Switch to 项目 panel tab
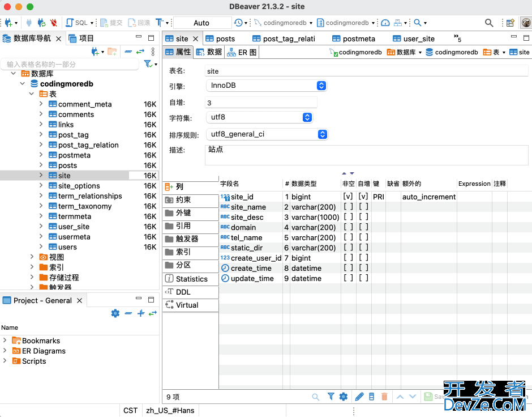This screenshot has height=417, width=532. click(81, 39)
